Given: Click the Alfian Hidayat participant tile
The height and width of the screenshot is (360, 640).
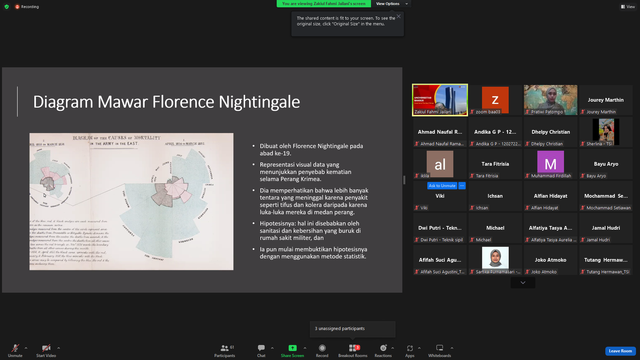Looking at the screenshot, I should pyautogui.click(x=551, y=196).
